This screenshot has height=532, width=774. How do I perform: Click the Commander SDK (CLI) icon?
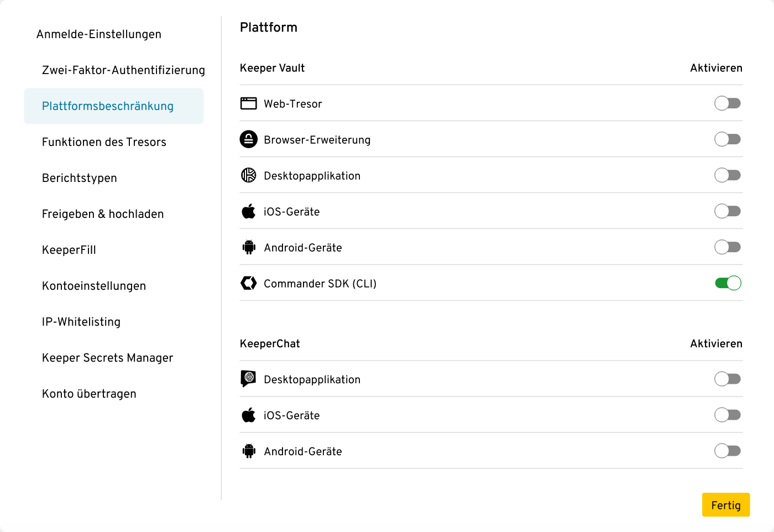tap(249, 283)
